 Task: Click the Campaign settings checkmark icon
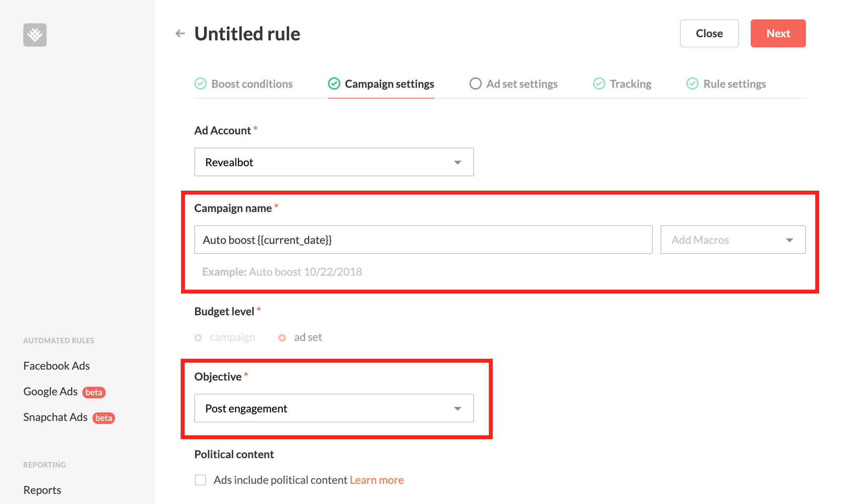coord(334,83)
